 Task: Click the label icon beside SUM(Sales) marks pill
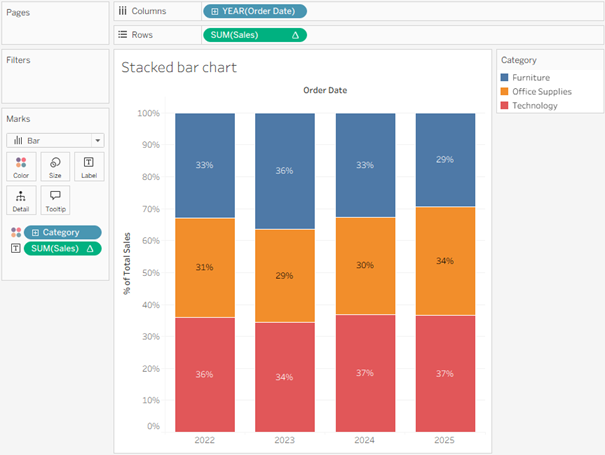14,248
